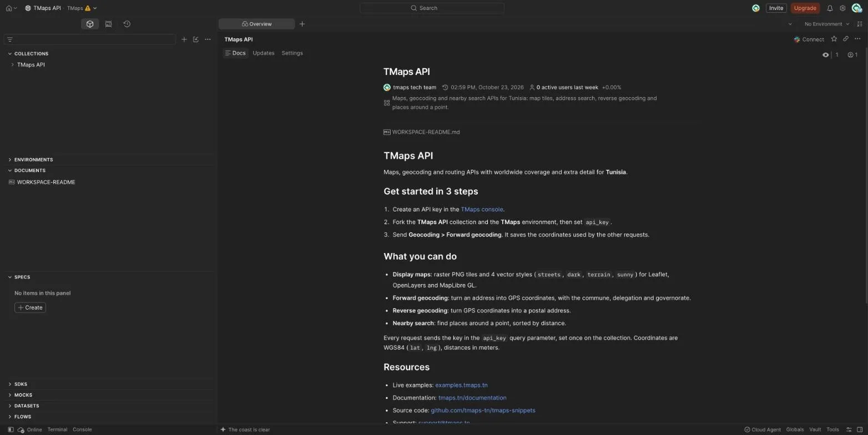
Task: Click the Cloud Agent status item
Action: point(763,429)
